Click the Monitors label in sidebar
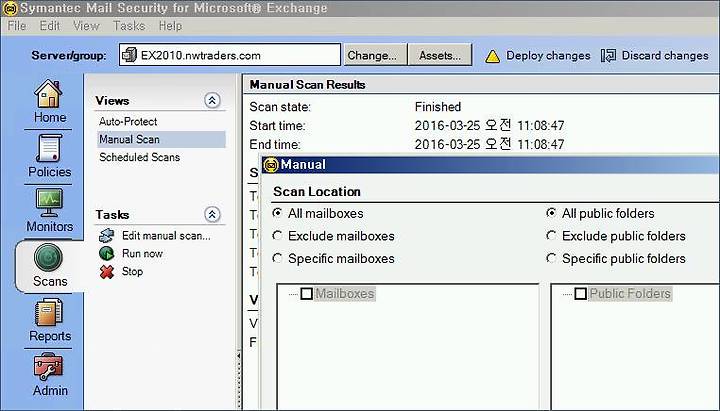 pos(50,226)
